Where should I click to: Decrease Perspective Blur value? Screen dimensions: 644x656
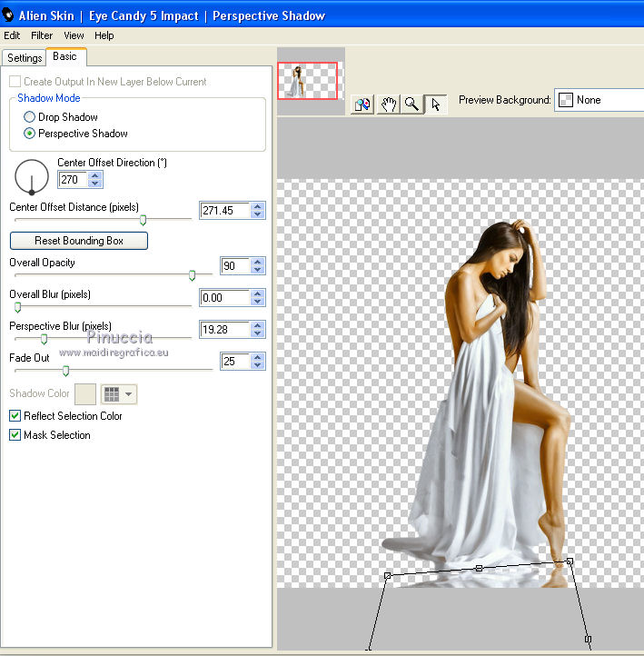tap(258, 333)
